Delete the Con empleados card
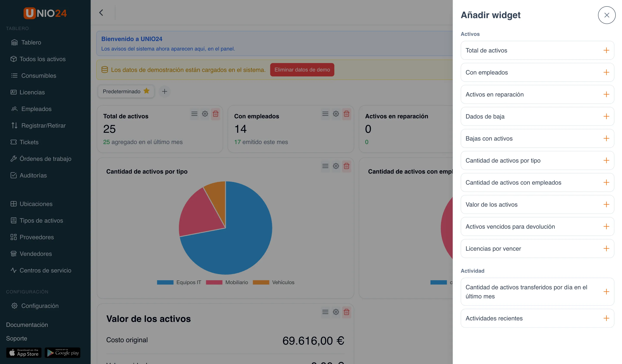Image resolution: width=622 pixels, height=364 pixels. (346, 114)
